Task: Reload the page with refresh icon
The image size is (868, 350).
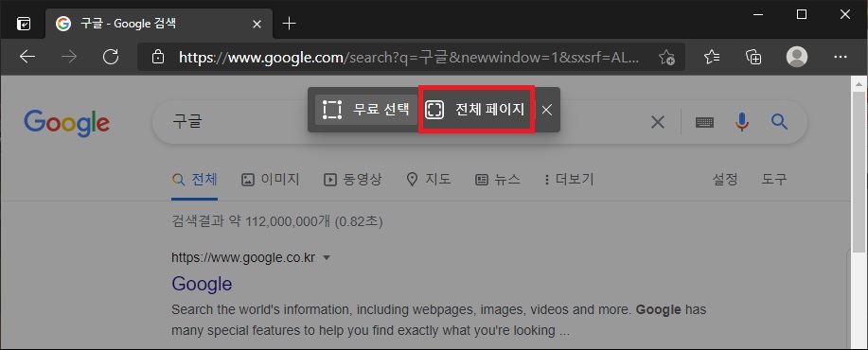Action: click(112, 57)
